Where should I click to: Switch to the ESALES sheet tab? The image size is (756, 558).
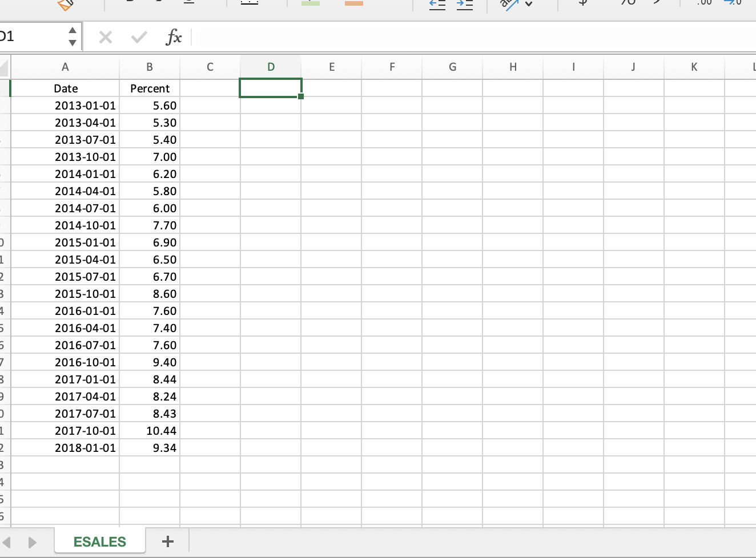click(100, 541)
